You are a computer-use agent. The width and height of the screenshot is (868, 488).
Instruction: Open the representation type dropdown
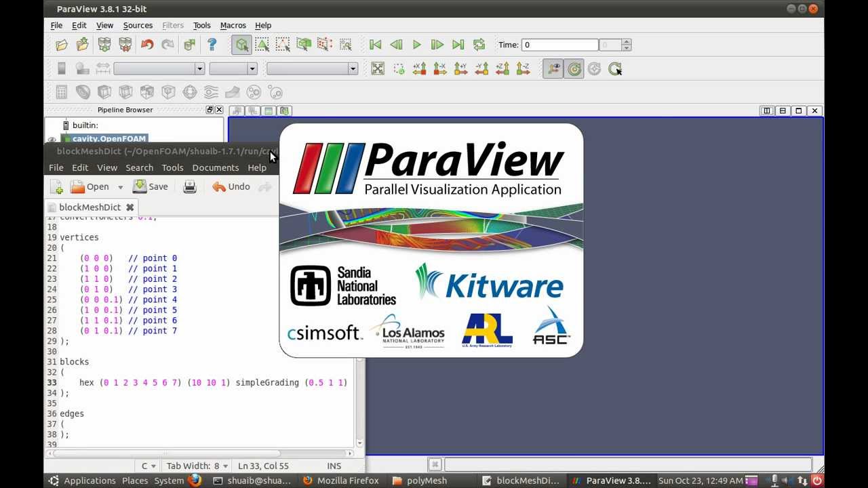click(312, 68)
